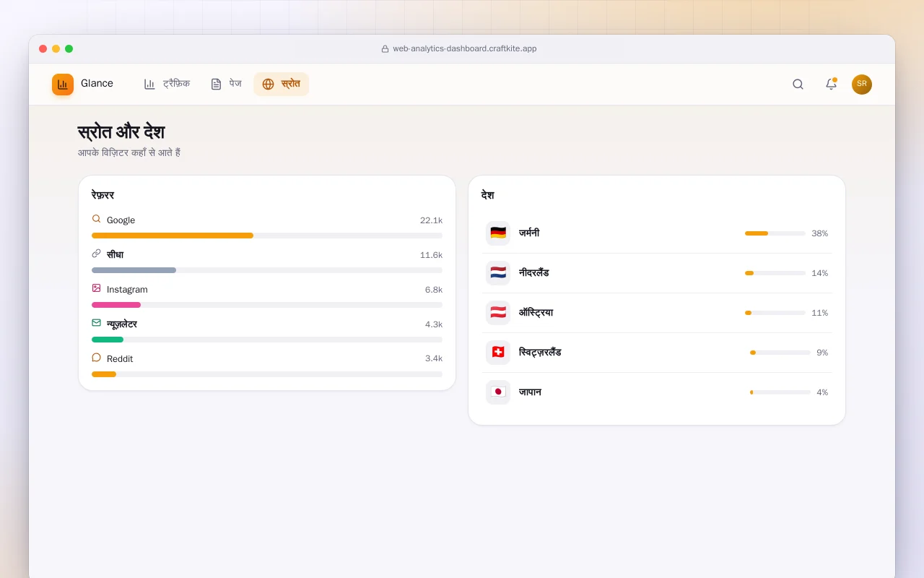Click the नीदरलैंड 14% progress bar
Screen dimensions: 924x578
pos(775,273)
